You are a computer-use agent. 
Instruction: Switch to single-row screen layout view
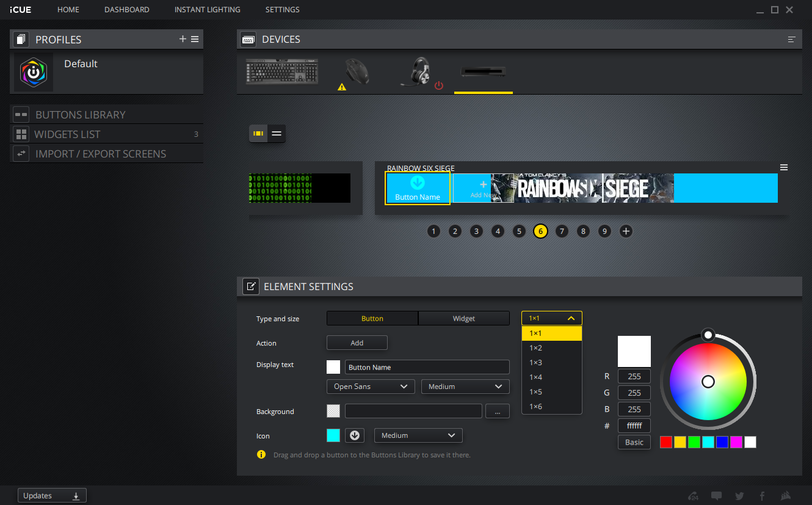click(258, 133)
